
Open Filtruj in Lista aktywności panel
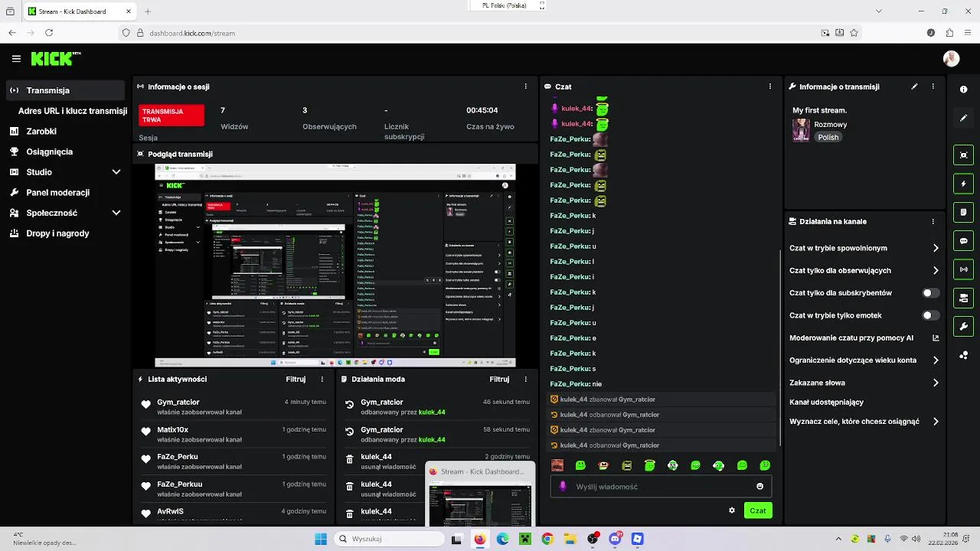(296, 379)
